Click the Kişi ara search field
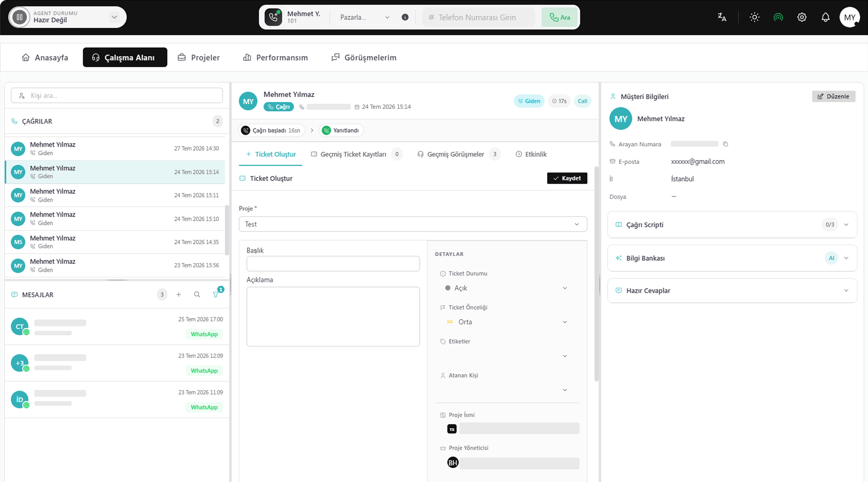The height and width of the screenshot is (482, 868). click(117, 95)
